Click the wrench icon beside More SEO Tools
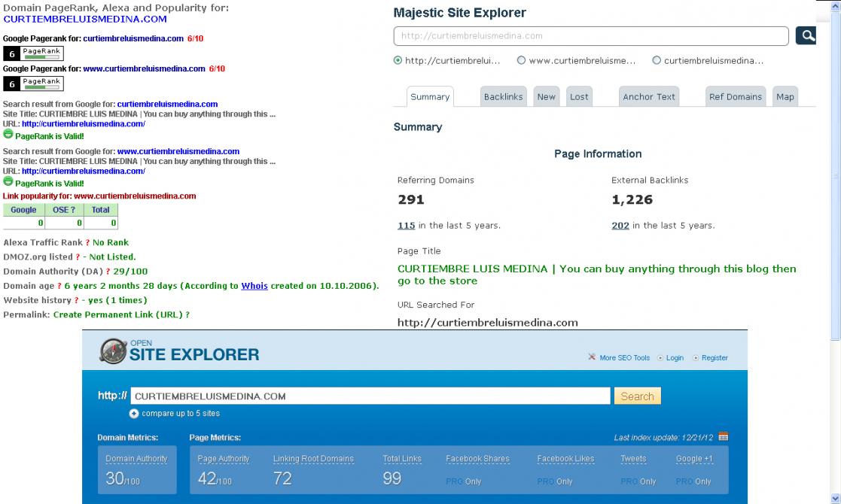Screen dimensions: 841x504 pyautogui.click(x=592, y=357)
